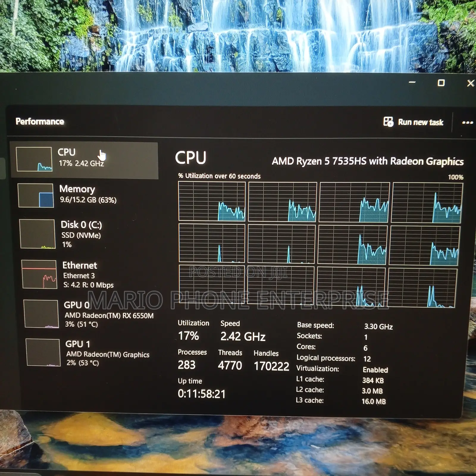Click the Logical processors value 12
This screenshot has width=476, height=476.
pyautogui.click(x=367, y=359)
